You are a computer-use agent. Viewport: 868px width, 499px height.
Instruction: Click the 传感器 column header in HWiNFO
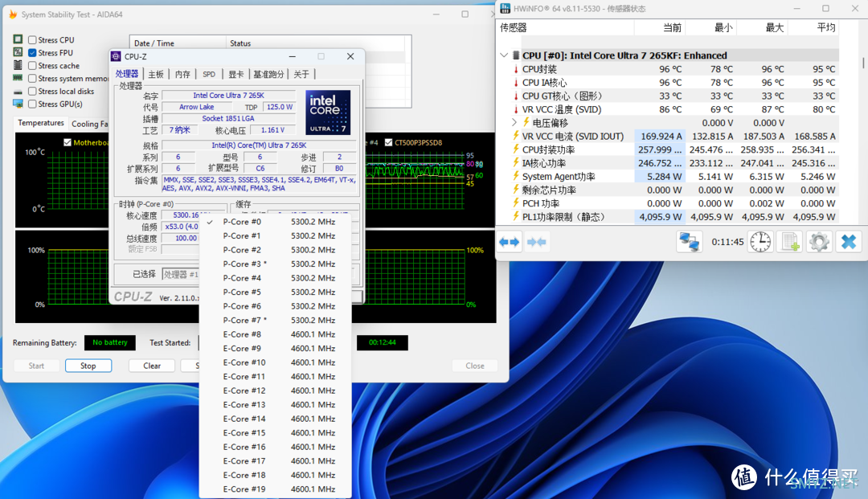pyautogui.click(x=565, y=27)
